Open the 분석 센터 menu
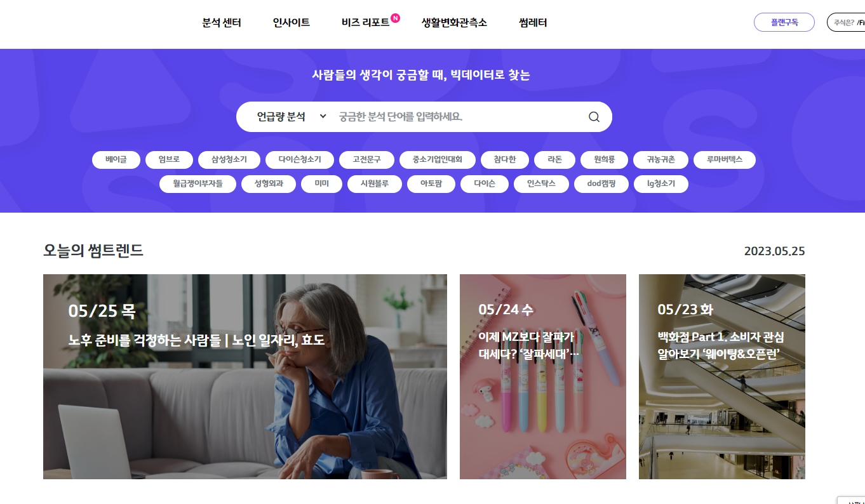This screenshot has width=865, height=504. [x=222, y=23]
